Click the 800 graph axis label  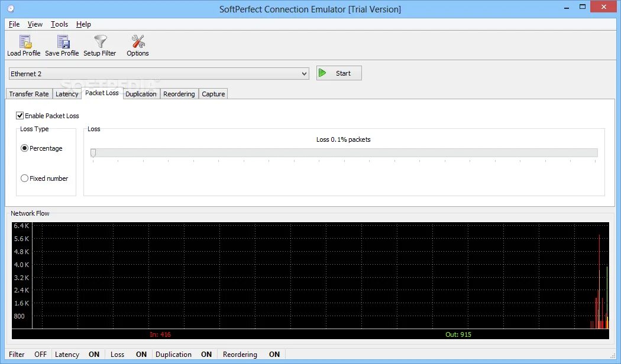[x=19, y=316]
